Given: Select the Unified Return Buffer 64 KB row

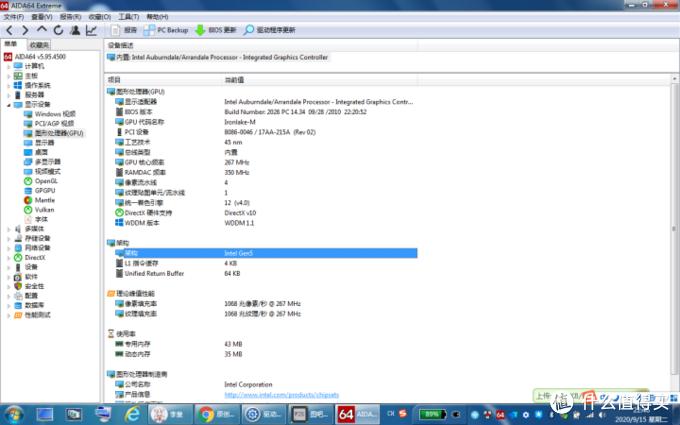Looking at the screenshot, I should click(266, 273).
